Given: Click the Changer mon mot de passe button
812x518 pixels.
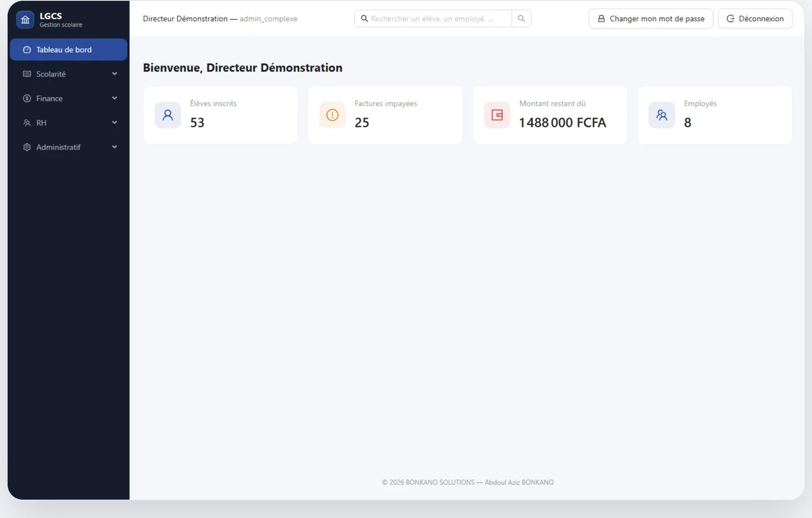Looking at the screenshot, I should click(x=651, y=19).
